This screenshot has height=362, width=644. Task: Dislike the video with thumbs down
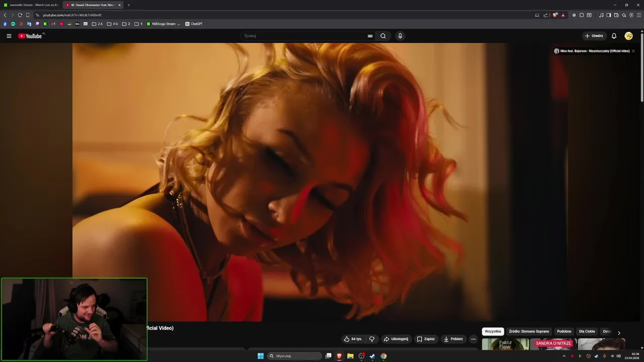click(372, 339)
